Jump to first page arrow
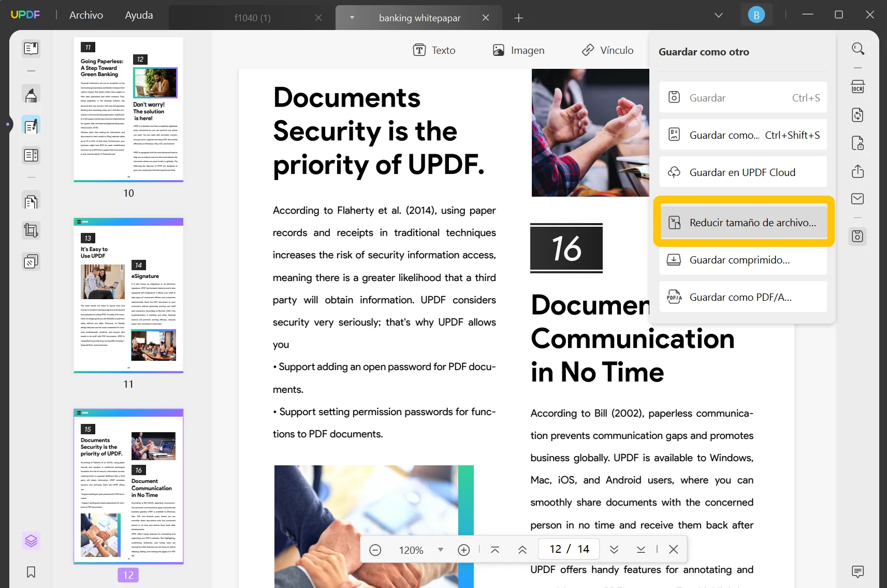The image size is (887, 588). point(495,550)
